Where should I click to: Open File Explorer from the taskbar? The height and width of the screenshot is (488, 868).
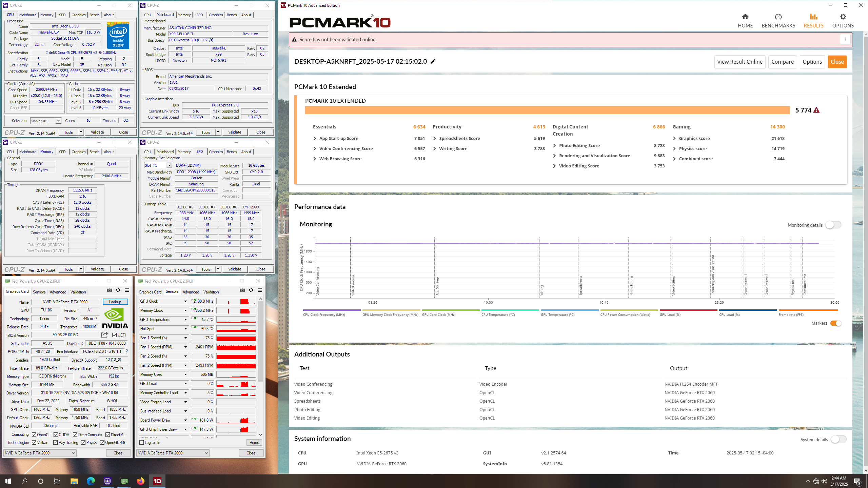(x=74, y=481)
